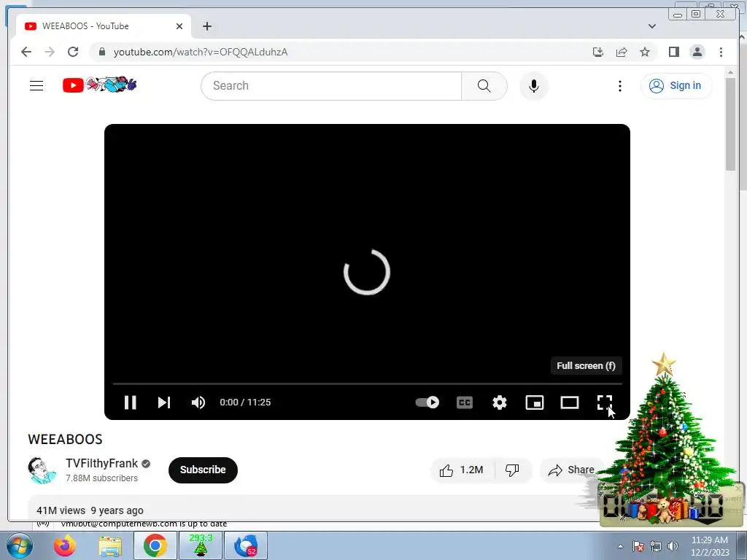Click the video progress bar

click(x=368, y=384)
